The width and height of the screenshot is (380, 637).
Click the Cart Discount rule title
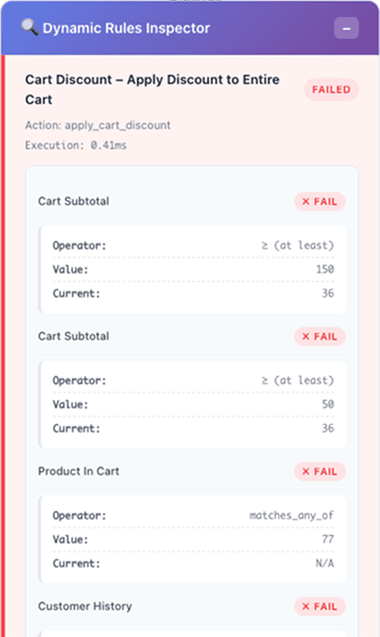(152, 89)
